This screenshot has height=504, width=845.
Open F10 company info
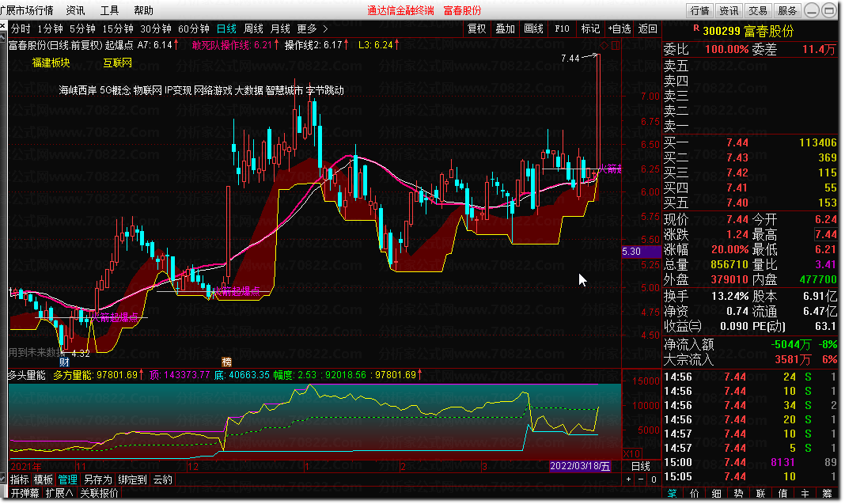(x=562, y=28)
